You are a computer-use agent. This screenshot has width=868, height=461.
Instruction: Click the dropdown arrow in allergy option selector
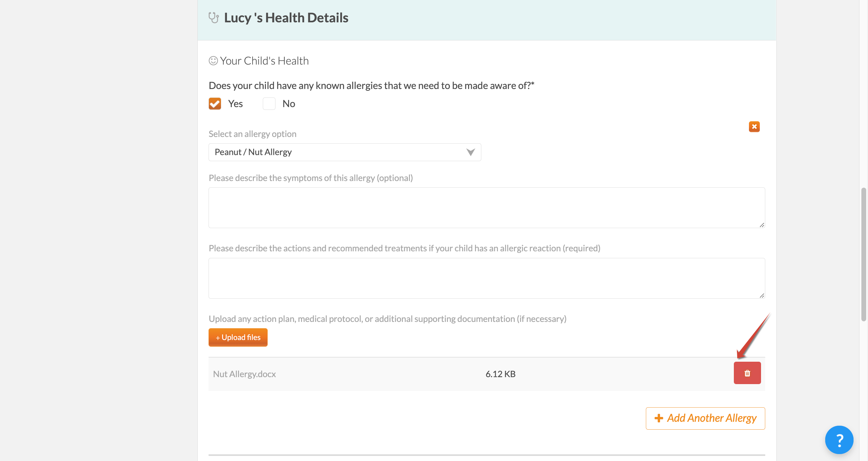pyautogui.click(x=470, y=152)
